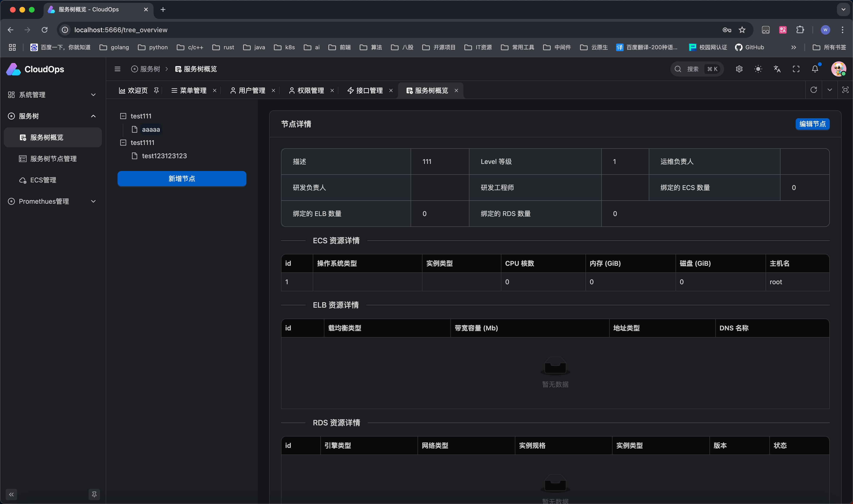Maximize the content area icon
853x504 pixels.
tap(845, 90)
